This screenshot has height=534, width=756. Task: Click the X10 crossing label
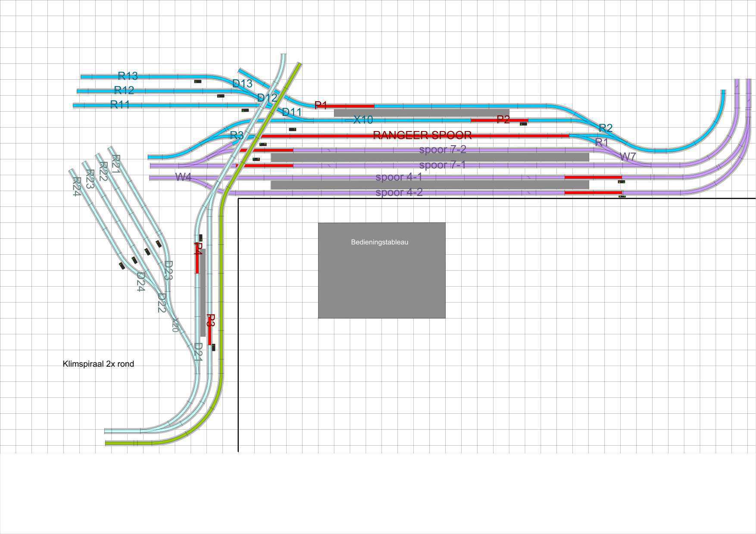(363, 120)
